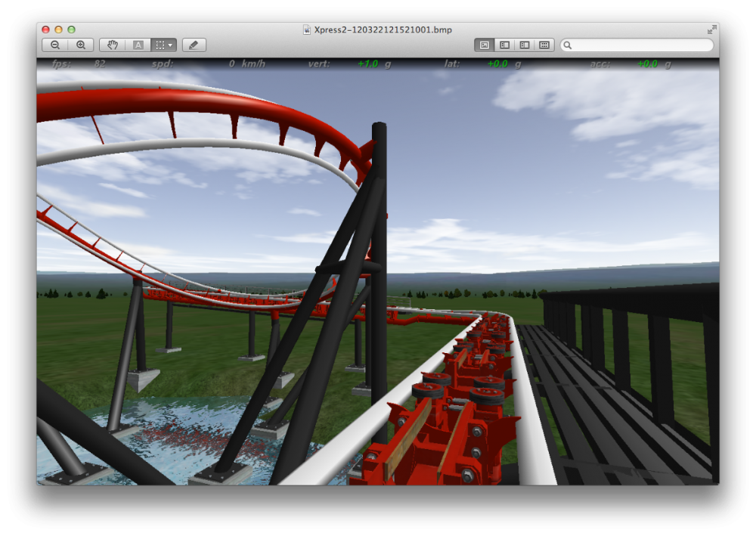This screenshot has height=536, width=756.
Task: Click the fps readout in the image
Action: (79, 64)
